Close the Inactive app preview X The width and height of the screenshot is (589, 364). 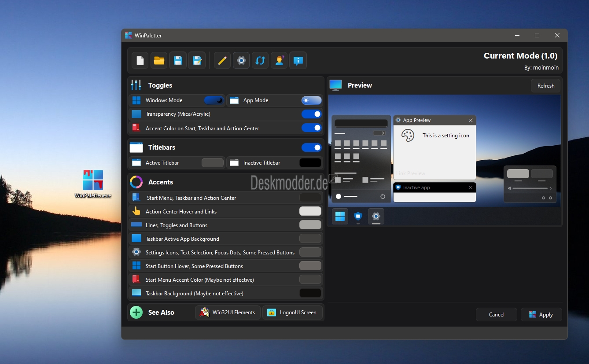(471, 188)
